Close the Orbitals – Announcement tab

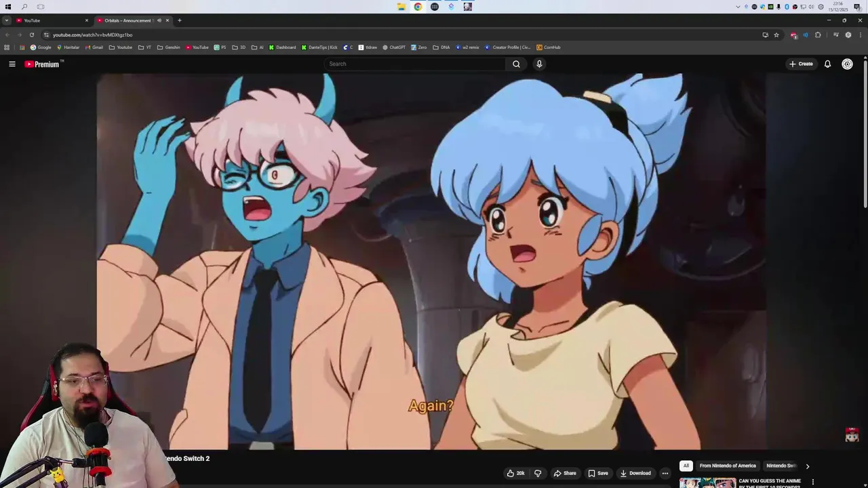tap(167, 20)
